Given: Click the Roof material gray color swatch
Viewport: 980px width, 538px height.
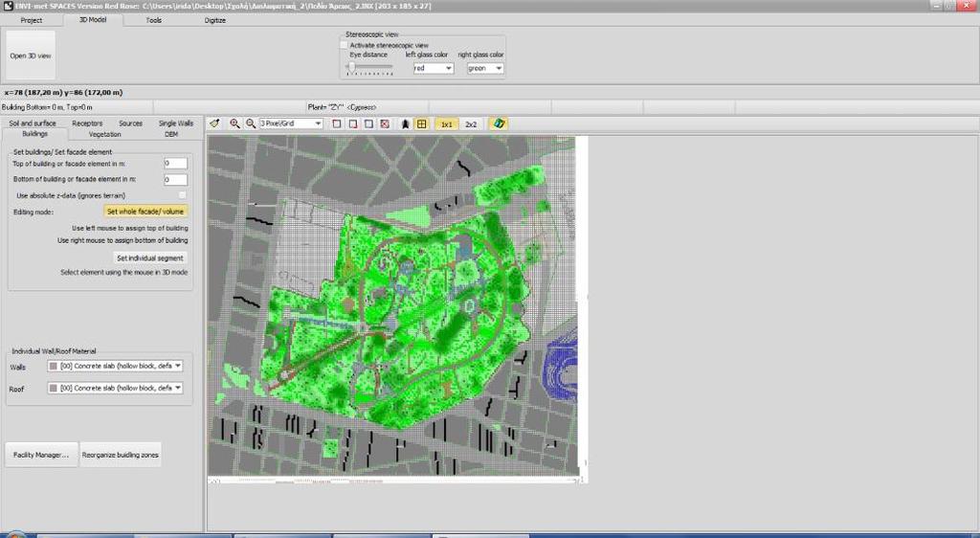Looking at the screenshot, I should tap(54, 388).
